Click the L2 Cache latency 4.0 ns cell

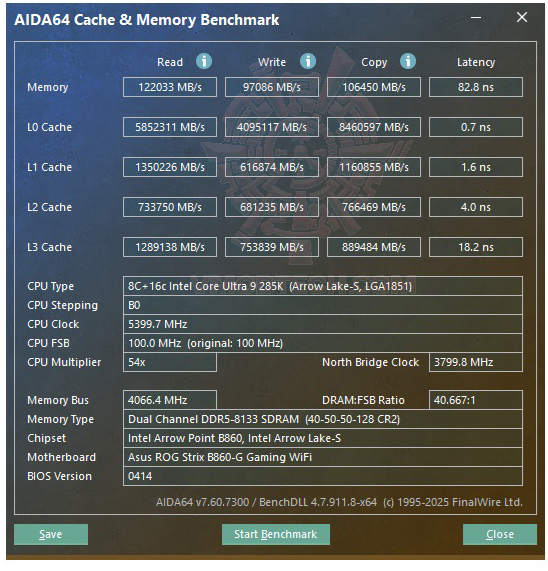coord(476,207)
